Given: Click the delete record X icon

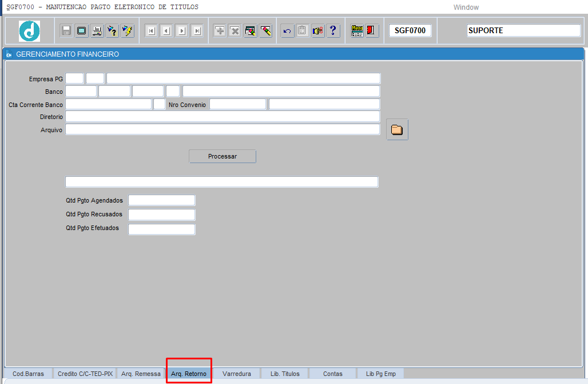Looking at the screenshot, I should pyautogui.click(x=235, y=31).
